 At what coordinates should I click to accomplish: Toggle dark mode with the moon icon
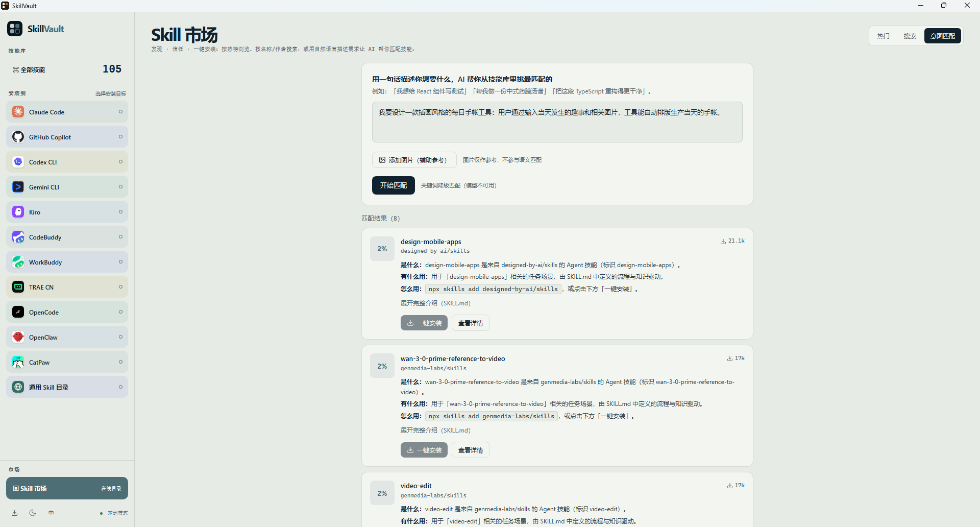click(x=33, y=513)
